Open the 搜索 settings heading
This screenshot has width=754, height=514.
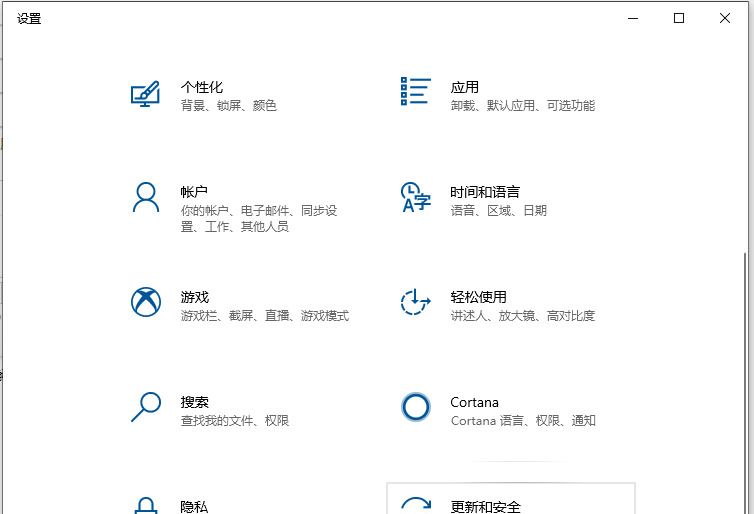[x=195, y=402]
